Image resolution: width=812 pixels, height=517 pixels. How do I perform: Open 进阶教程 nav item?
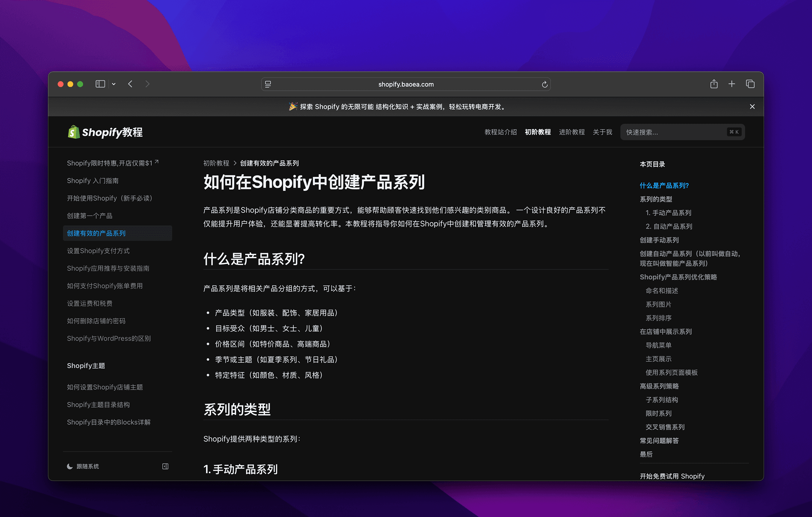[x=572, y=132]
